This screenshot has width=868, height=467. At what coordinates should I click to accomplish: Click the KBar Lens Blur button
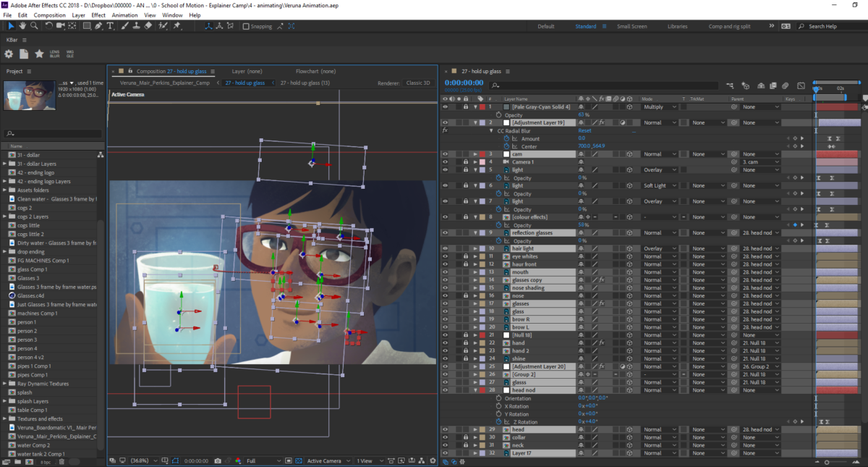coord(55,54)
